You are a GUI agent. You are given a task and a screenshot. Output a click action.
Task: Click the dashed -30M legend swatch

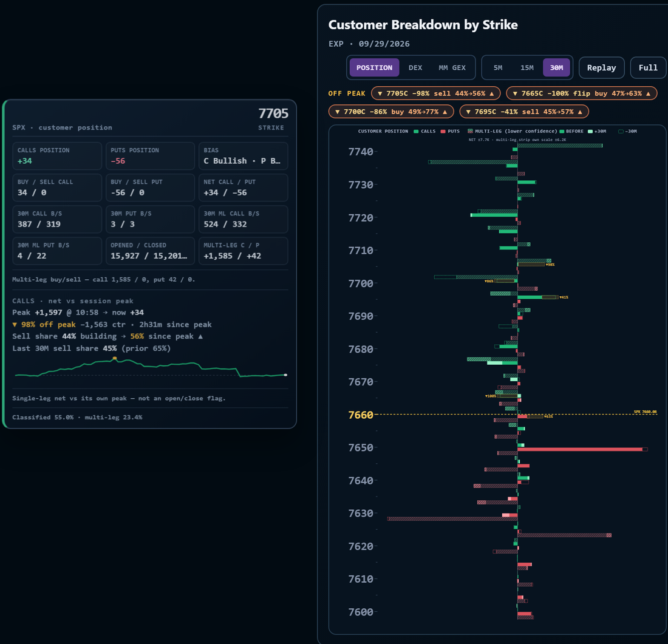[x=621, y=131]
